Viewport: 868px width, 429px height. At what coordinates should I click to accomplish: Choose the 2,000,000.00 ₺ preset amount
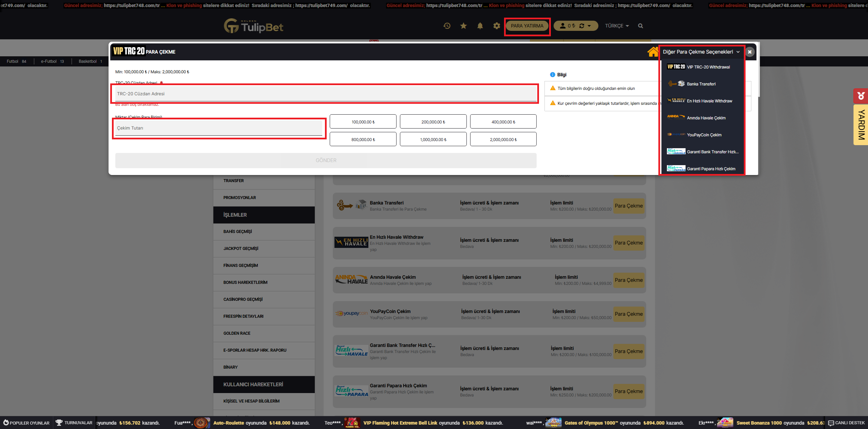(503, 139)
